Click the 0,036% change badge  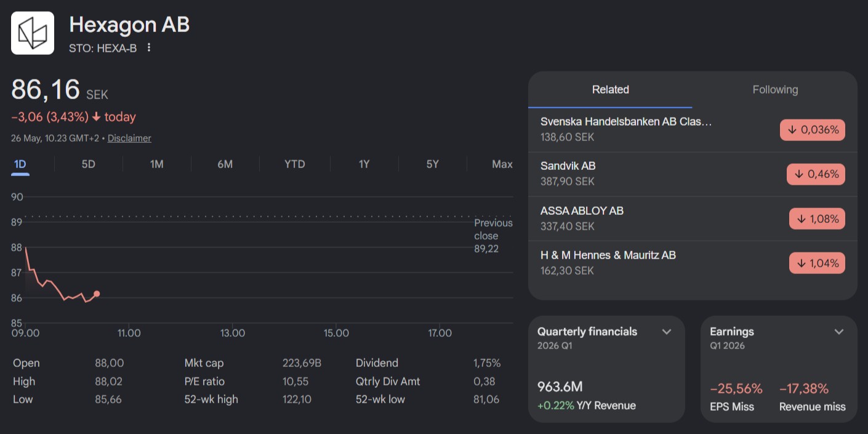813,130
